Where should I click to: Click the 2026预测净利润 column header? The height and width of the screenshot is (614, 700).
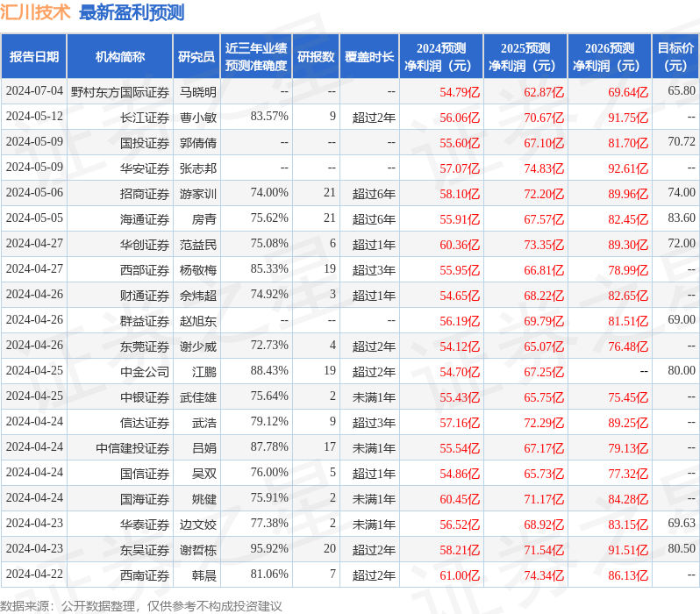[x=610, y=56]
